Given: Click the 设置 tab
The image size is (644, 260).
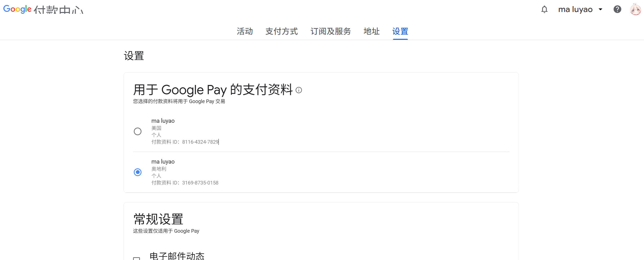Looking at the screenshot, I should click(400, 31).
